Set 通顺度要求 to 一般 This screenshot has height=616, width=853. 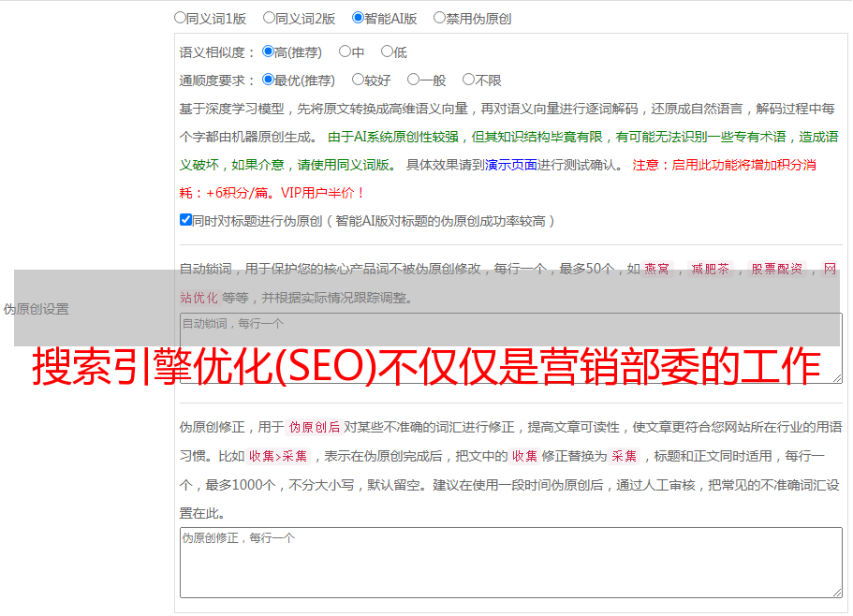(414, 80)
